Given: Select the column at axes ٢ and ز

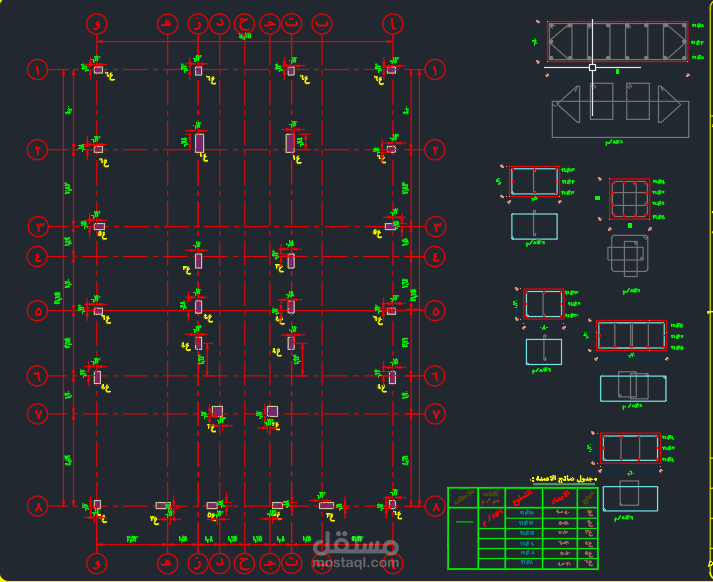Looking at the screenshot, I should pos(199,143).
